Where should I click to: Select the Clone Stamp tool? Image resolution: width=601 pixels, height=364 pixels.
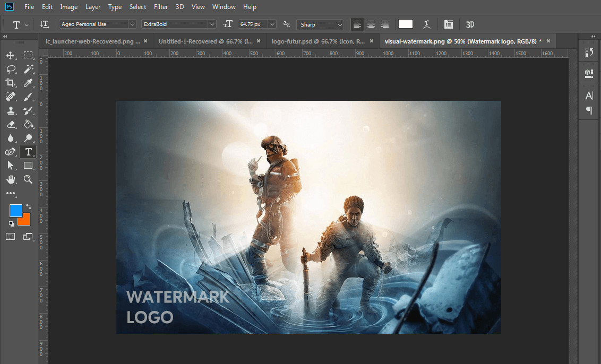click(x=11, y=110)
